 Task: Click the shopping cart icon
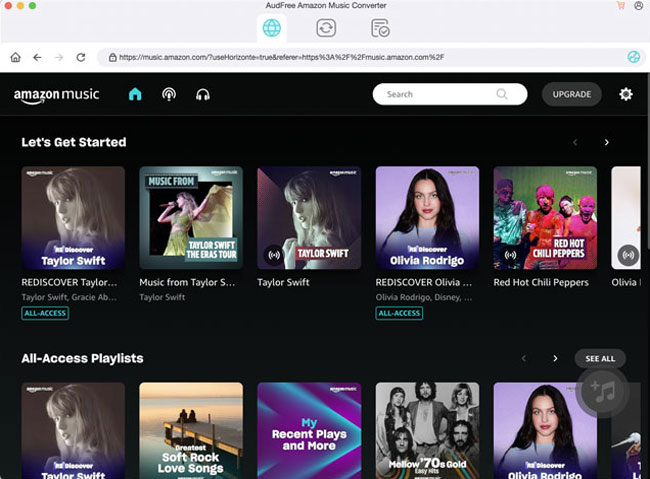(x=621, y=5)
